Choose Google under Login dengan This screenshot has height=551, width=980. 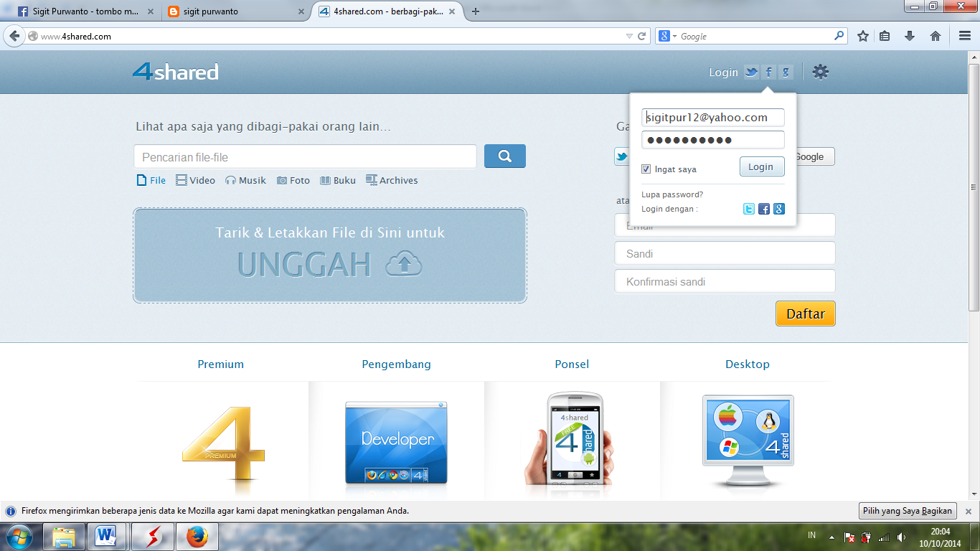[x=779, y=209]
